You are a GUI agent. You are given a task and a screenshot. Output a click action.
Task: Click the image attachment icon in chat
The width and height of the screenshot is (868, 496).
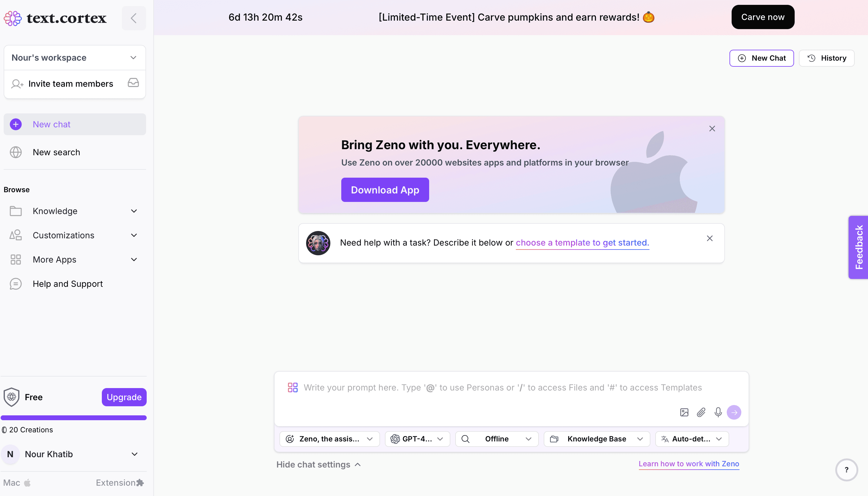(x=684, y=412)
